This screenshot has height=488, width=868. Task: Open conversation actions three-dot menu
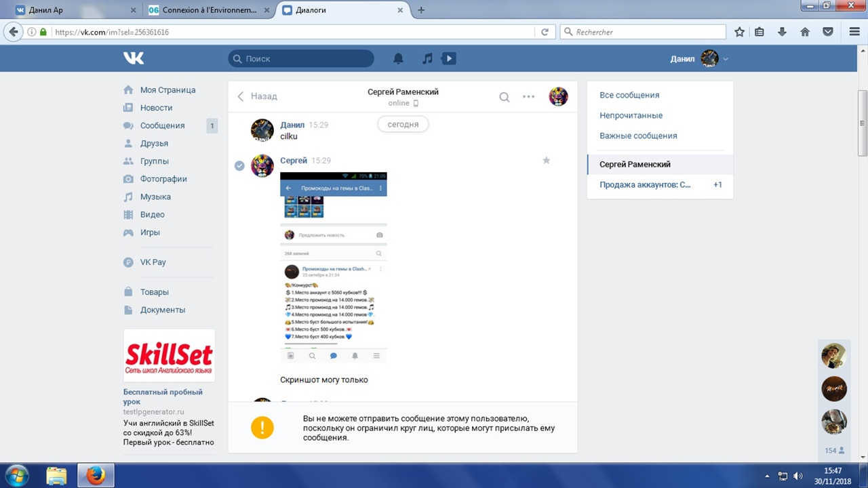(529, 97)
